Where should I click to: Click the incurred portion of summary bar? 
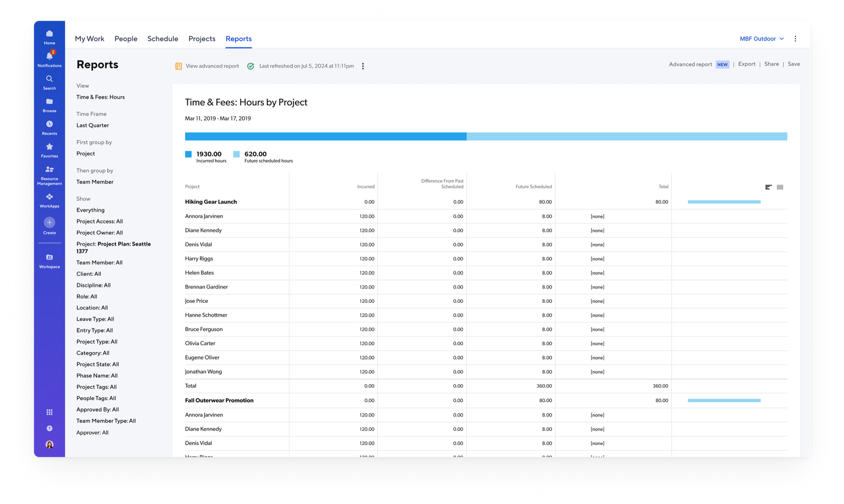[x=326, y=137]
